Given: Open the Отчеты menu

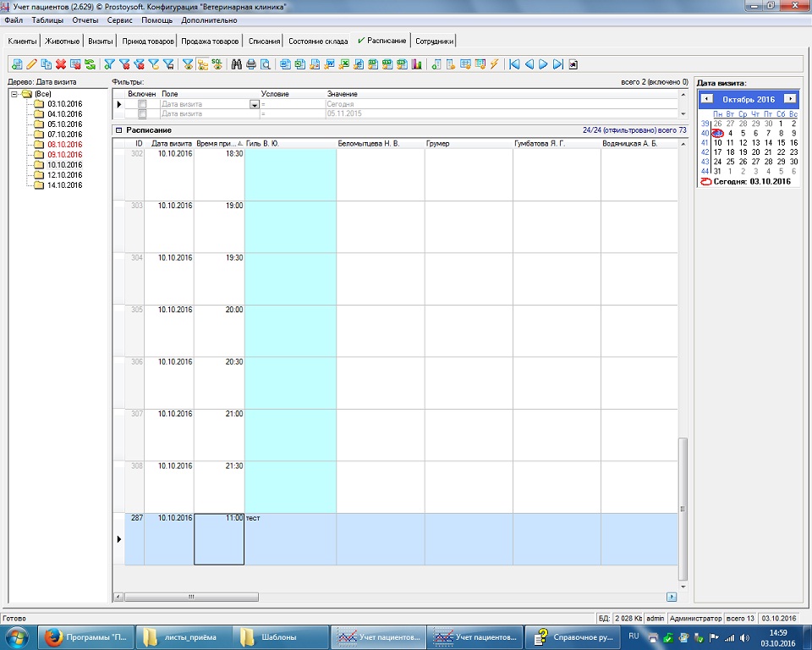Looking at the screenshot, I should [x=85, y=19].
